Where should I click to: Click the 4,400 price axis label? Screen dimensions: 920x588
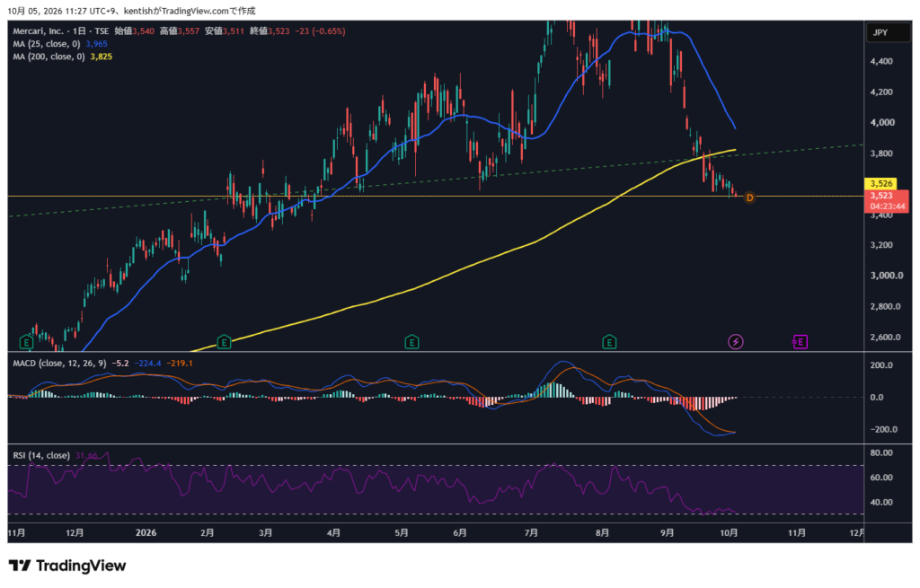tap(881, 61)
